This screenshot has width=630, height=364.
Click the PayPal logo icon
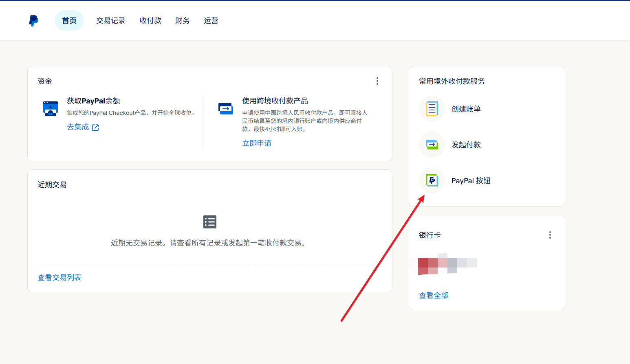point(34,20)
